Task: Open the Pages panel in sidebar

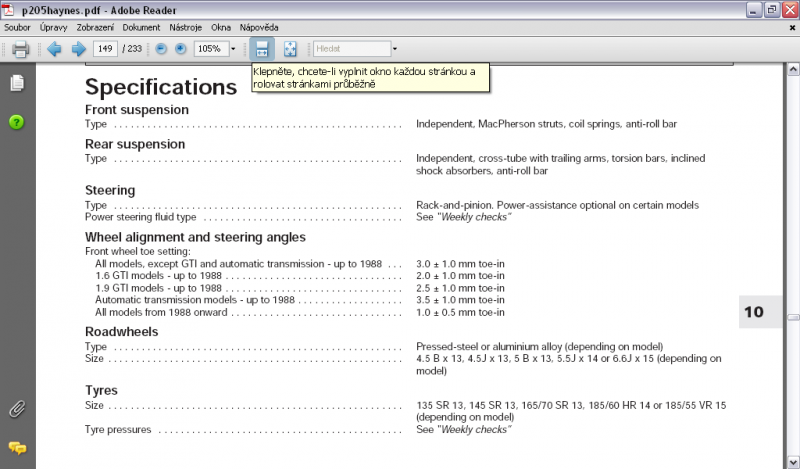Action: 17,83
